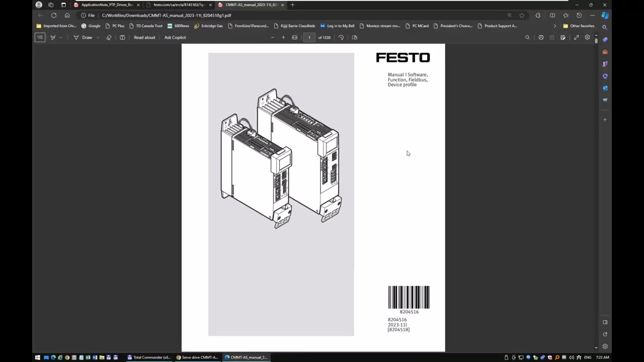Select the Erase tool
This screenshot has width=644, height=362.
coord(109,37)
